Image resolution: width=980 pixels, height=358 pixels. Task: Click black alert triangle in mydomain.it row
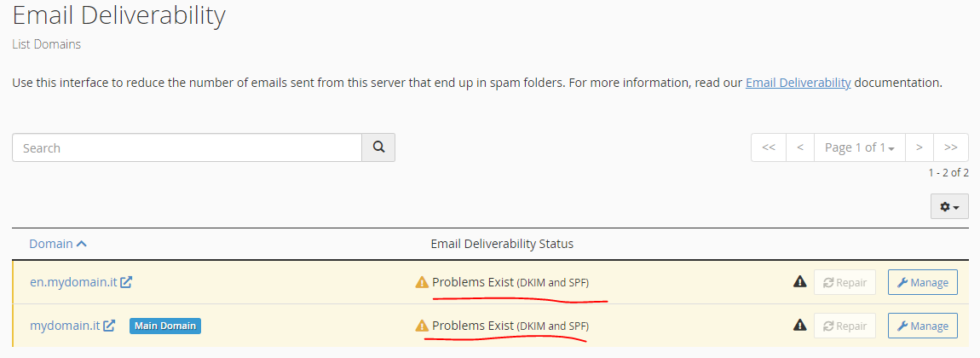point(799,325)
